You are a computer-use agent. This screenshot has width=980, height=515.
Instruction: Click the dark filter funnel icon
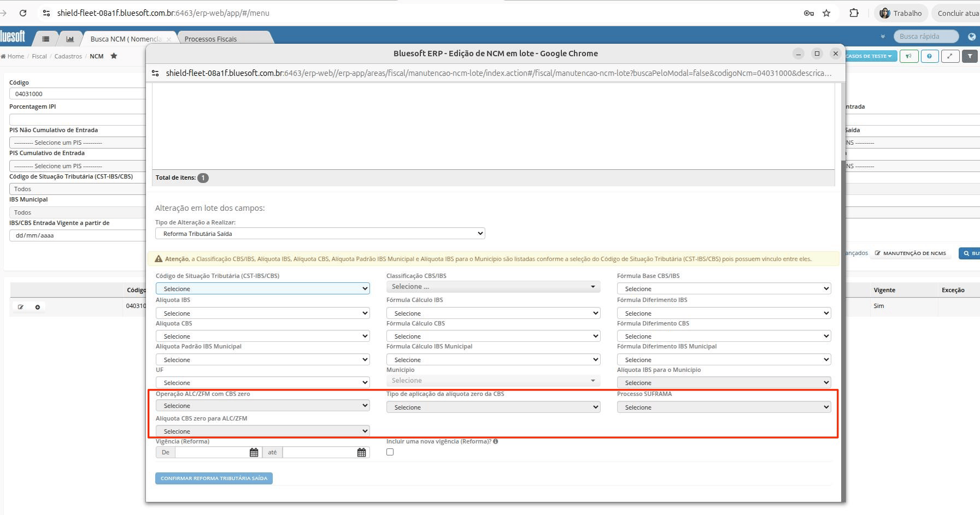[x=970, y=56]
